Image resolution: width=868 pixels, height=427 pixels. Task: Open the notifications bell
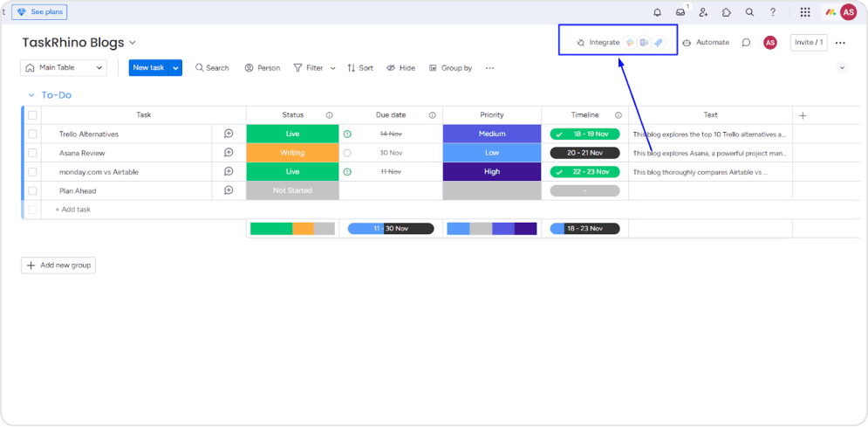(657, 12)
